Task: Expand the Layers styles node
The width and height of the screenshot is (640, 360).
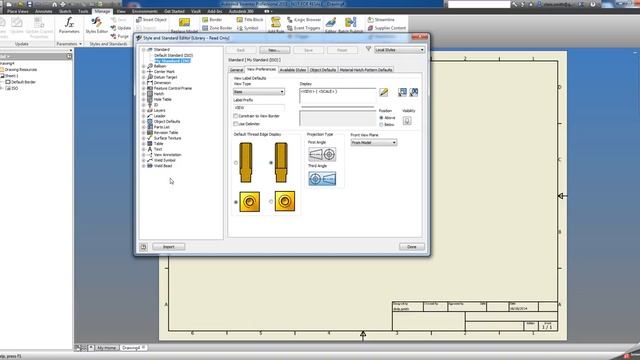Action: click(x=144, y=111)
